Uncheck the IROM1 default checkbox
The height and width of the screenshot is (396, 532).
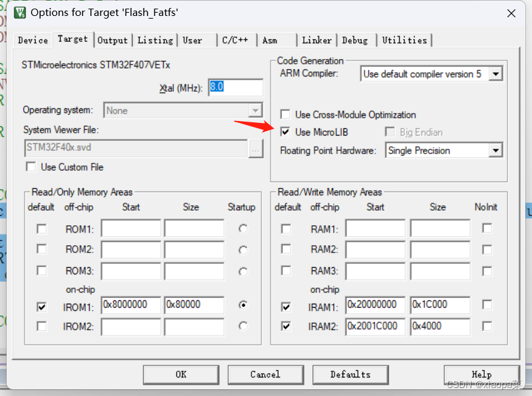coord(41,307)
